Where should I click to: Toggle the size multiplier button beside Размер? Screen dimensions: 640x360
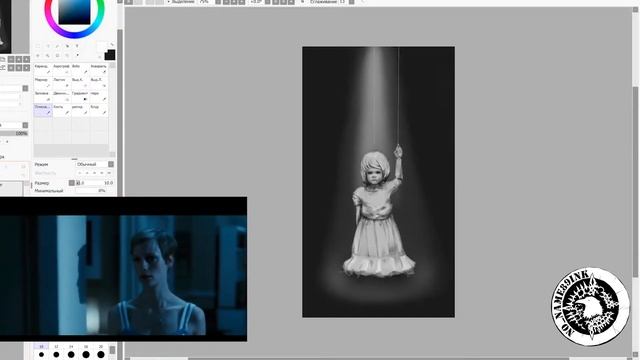tap(71, 183)
